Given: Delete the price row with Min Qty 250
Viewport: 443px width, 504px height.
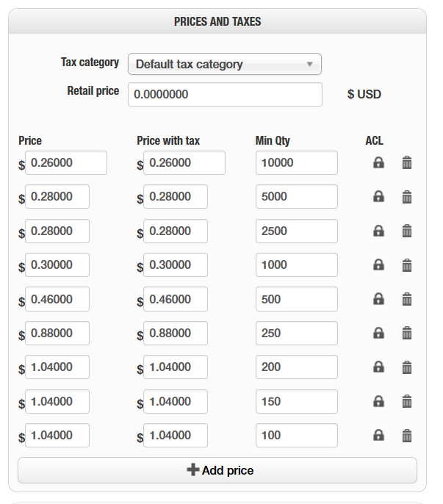Looking at the screenshot, I should (x=406, y=333).
